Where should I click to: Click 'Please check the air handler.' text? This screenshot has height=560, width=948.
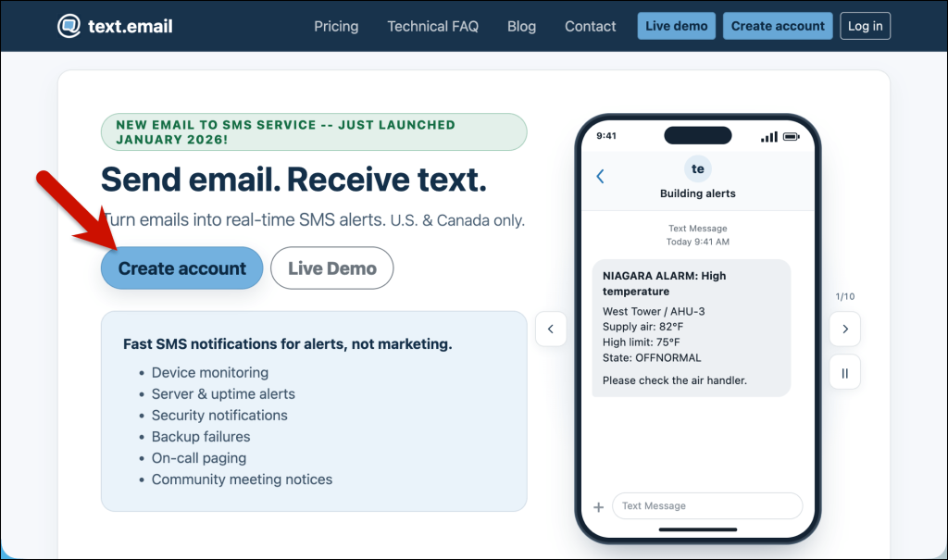[x=675, y=380]
